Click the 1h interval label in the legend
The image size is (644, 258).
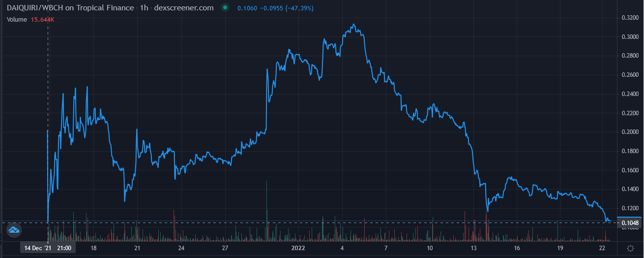(x=144, y=8)
